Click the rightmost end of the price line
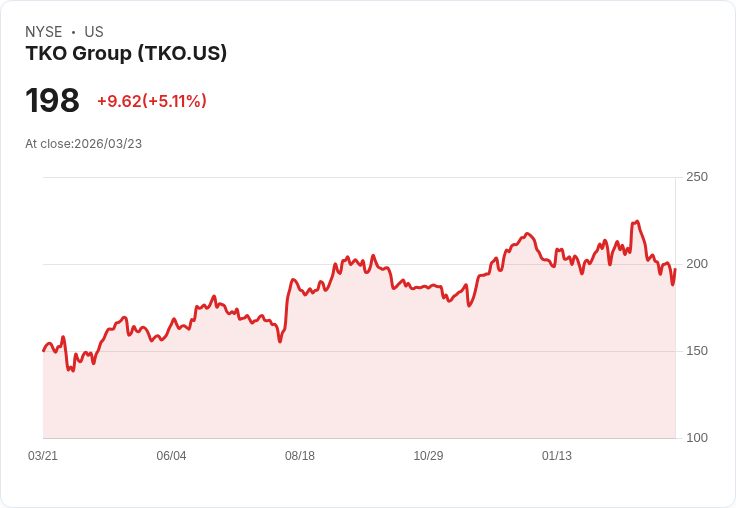The height and width of the screenshot is (508, 736). coord(675,269)
